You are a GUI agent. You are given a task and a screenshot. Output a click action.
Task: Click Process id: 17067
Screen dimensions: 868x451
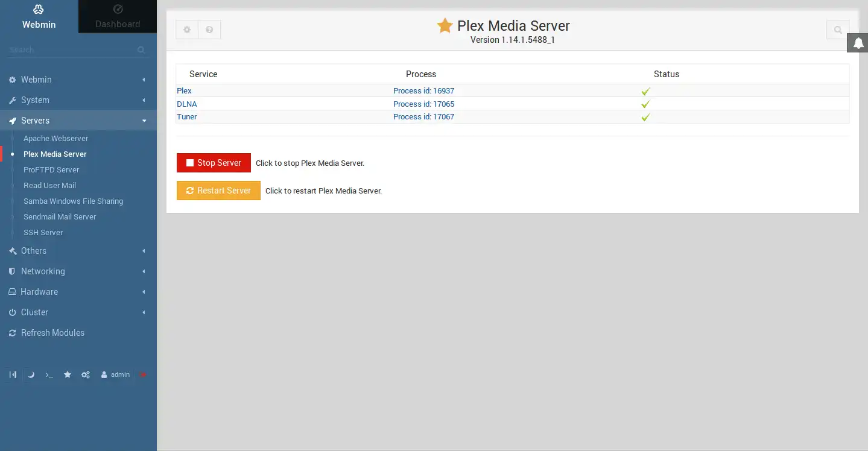pyautogui.click(x=423, y=117)
